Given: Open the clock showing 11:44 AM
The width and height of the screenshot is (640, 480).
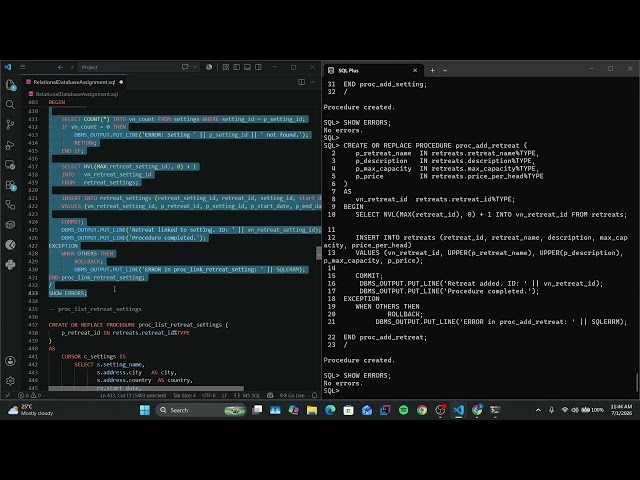Looking at the screenshot, I should point(621,410).
